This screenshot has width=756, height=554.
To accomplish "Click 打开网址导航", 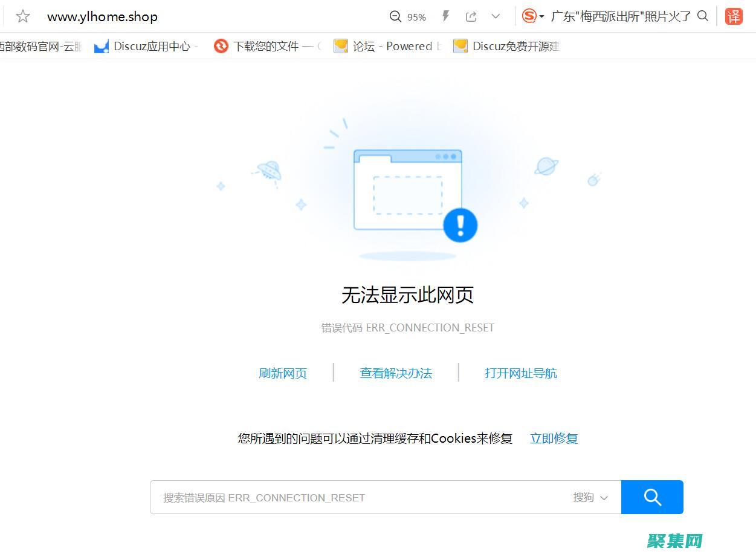I will point(520,373).
